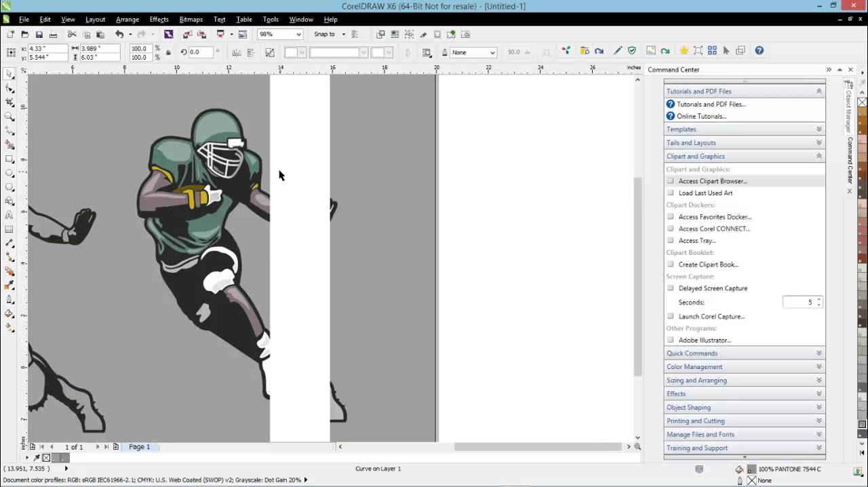Screen dimensions: 868x487
Task: Select the Outline Pen tool
Action: pyautogui.click(x=9, y=299)
